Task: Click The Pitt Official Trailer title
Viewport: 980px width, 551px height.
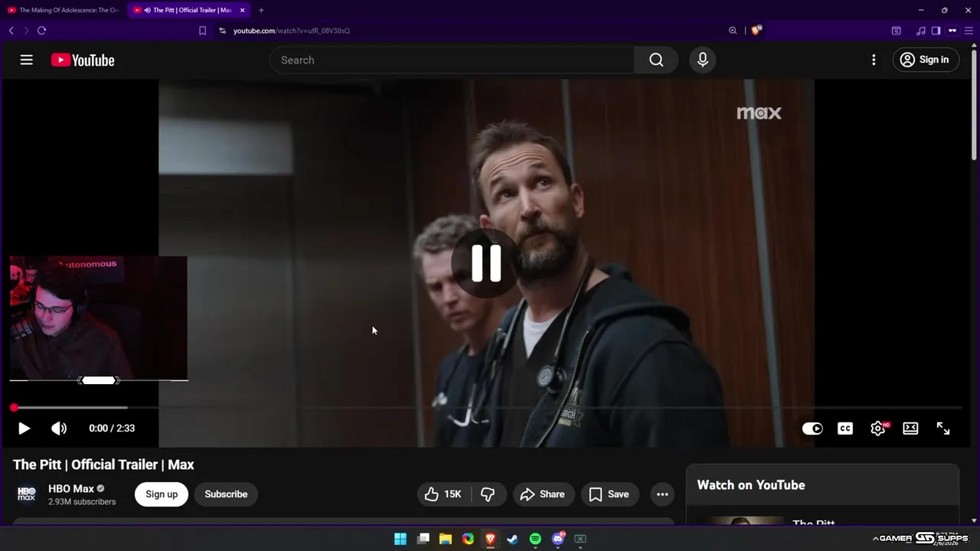Action: 103,465
